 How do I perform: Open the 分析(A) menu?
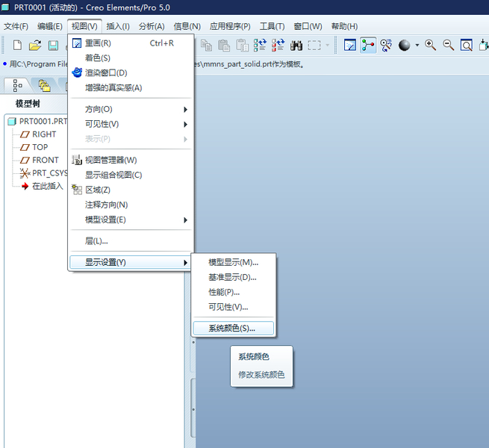(x=152, y=27)
